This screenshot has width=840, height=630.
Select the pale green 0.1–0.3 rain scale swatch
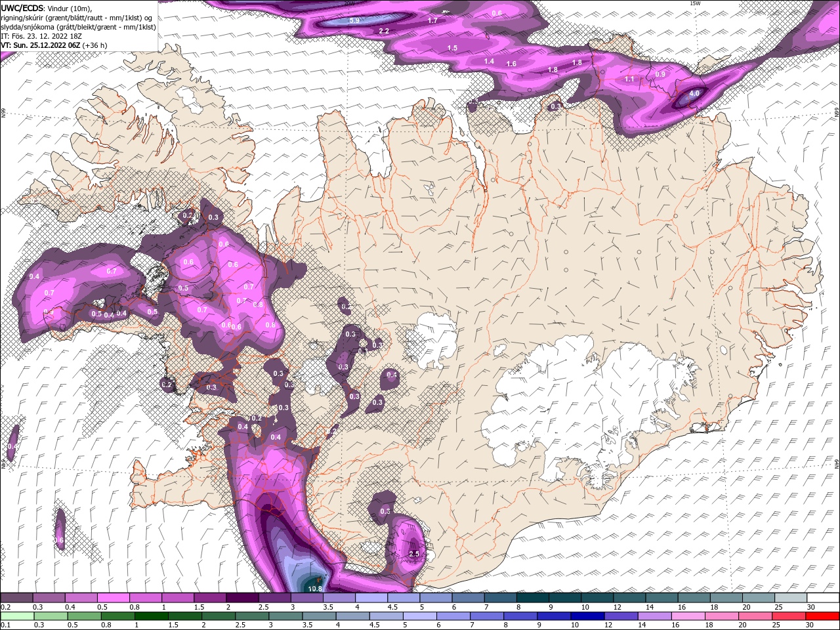click(x=16, y=616)
